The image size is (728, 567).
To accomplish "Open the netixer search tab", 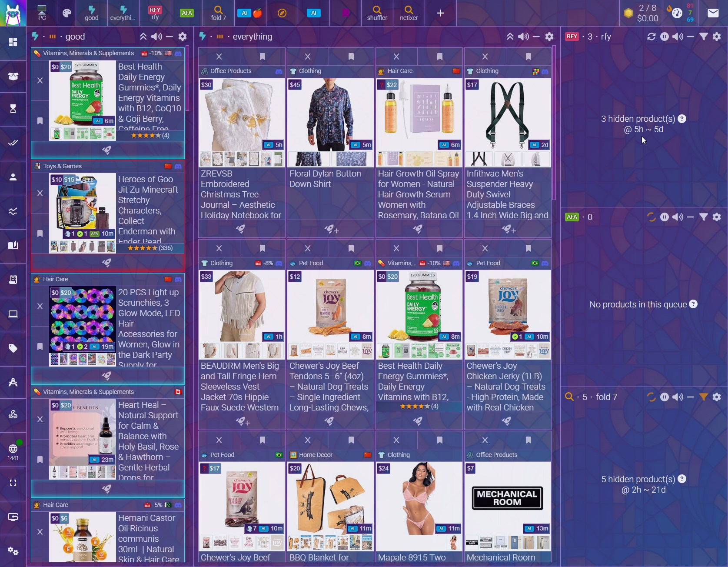I will [409, 13].
